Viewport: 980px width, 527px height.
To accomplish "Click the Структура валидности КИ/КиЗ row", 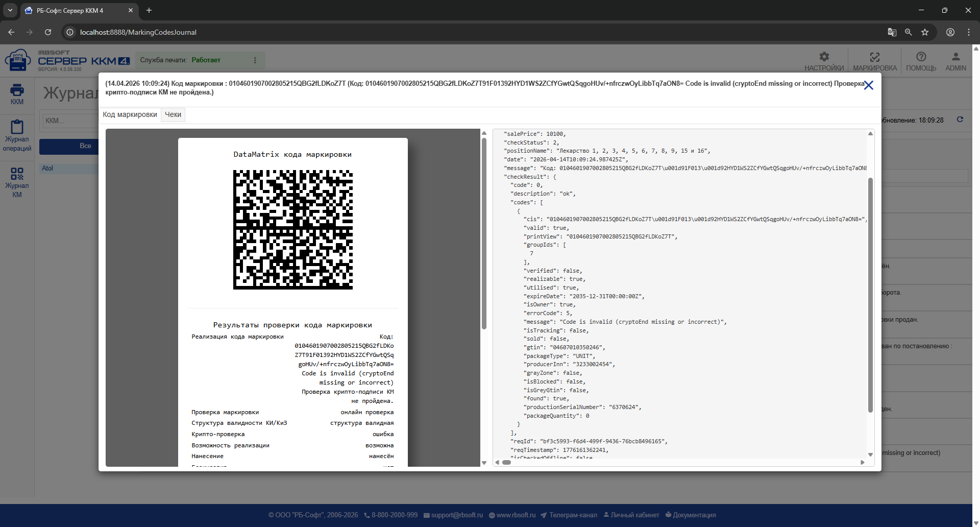I will coord(292,423).
